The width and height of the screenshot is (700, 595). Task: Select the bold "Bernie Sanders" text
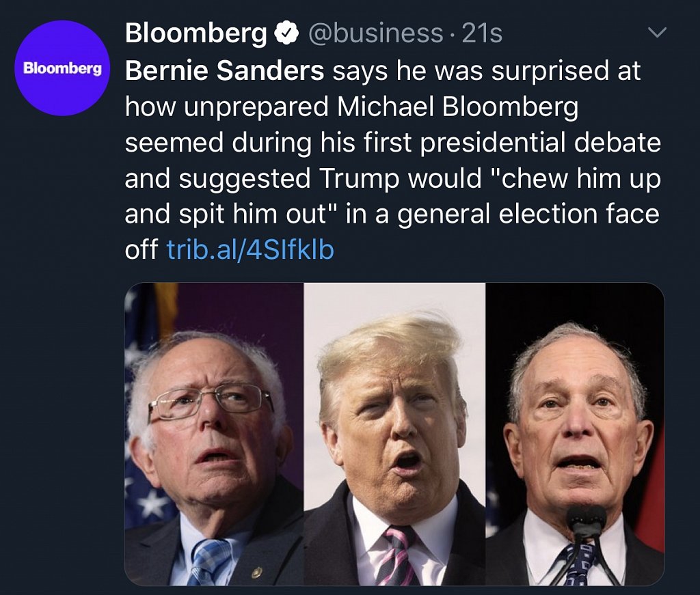225,71
